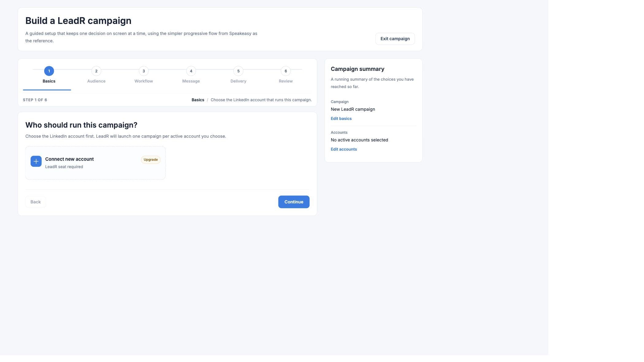This screenshot has width=644, height=362.
Task: Go to step 5 Delivery circle
Action: point(238,71)
